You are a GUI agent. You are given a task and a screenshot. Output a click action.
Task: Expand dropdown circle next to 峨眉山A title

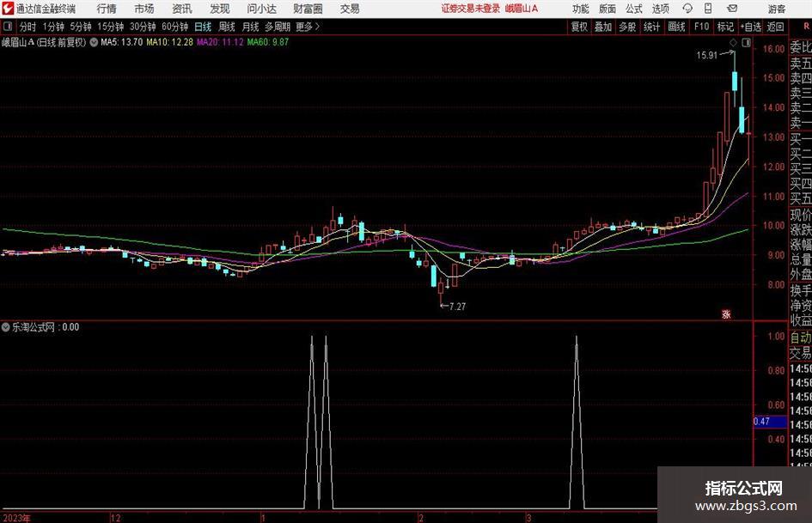pos(94,42)
